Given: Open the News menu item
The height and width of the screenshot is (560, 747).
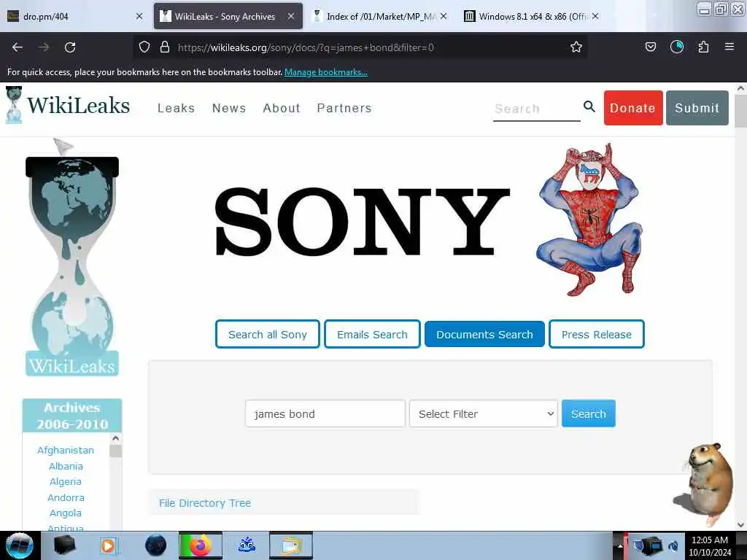Looking at the screenshot, I should pos(229,108).
